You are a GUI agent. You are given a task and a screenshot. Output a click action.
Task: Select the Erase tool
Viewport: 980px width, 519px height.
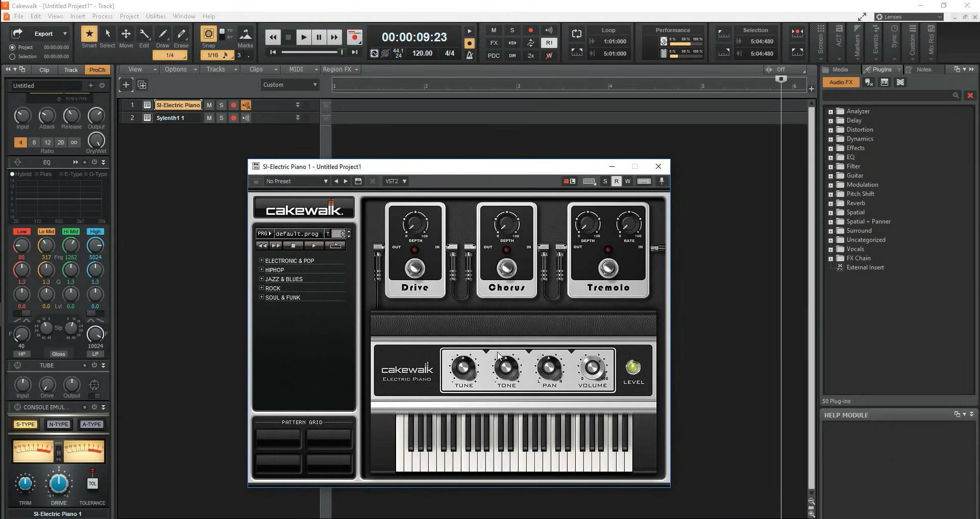tap(181, 34)
